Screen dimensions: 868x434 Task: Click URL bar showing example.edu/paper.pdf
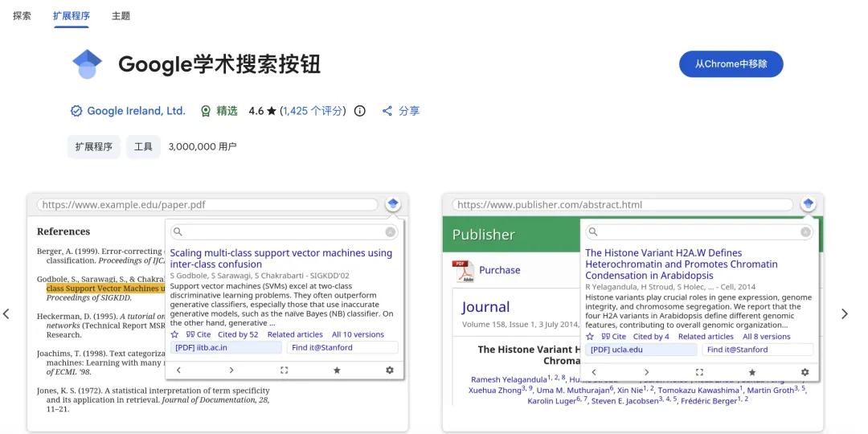pos(207,204)
